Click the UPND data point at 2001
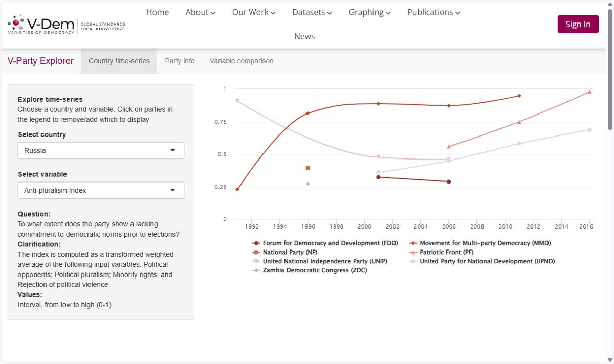This screenshot has width=614, height=364. click(x=378, y=172)
